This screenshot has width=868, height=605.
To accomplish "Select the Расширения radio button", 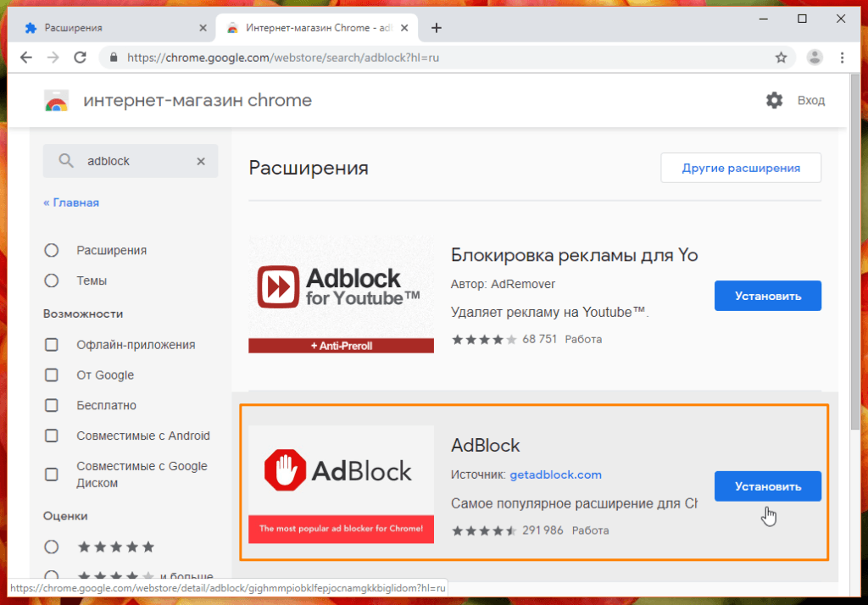I will [52, 250].
